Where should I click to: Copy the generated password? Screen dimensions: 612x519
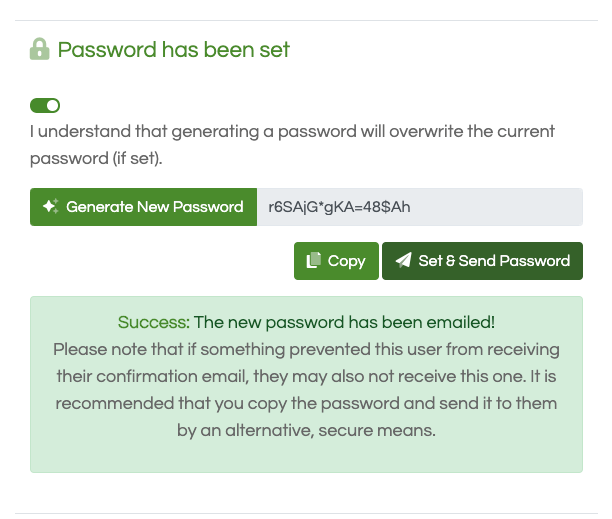(x=336, y=261)
